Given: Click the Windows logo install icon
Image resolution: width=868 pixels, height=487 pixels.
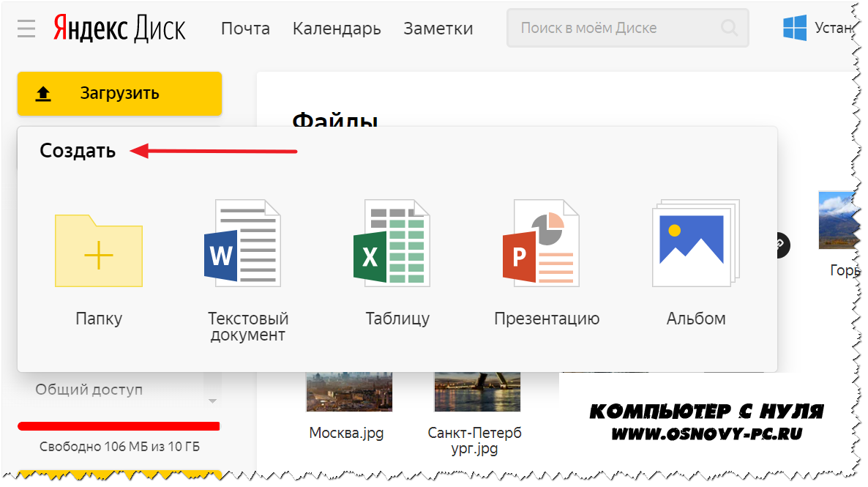Looking at the screenshot, I should coord(795,29).
